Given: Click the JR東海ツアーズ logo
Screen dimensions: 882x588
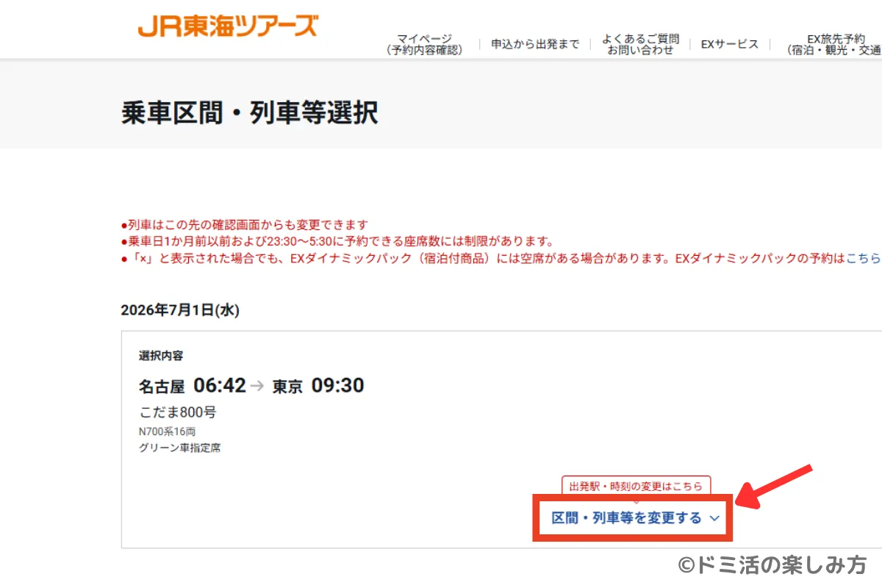Looking at the screenshot, I should click(x=228, y=26).
